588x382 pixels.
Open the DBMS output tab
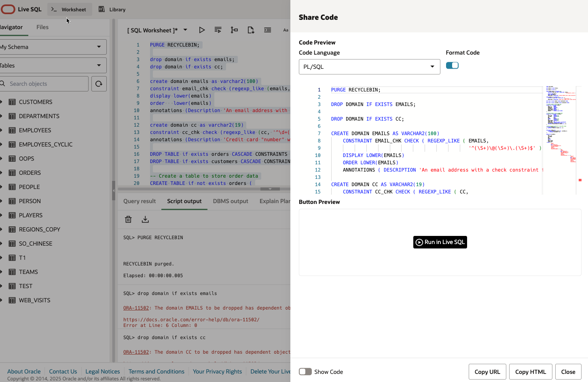click(231, 201)
